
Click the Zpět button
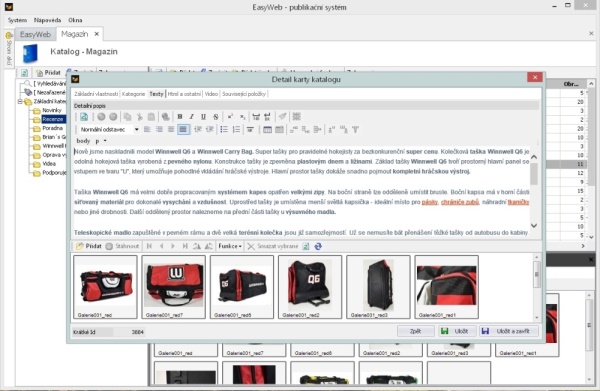tap(416, 331)
